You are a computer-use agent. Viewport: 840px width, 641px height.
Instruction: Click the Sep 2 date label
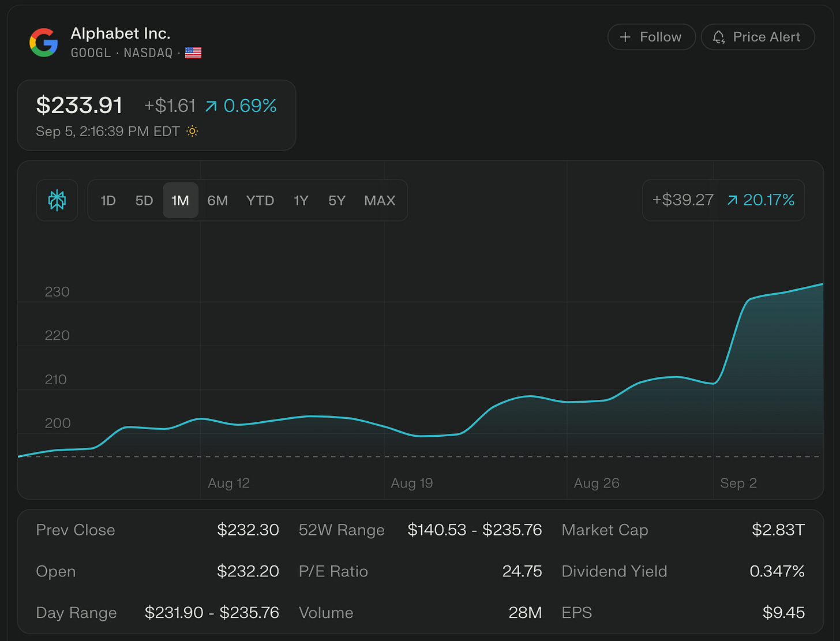click(738, 483)
